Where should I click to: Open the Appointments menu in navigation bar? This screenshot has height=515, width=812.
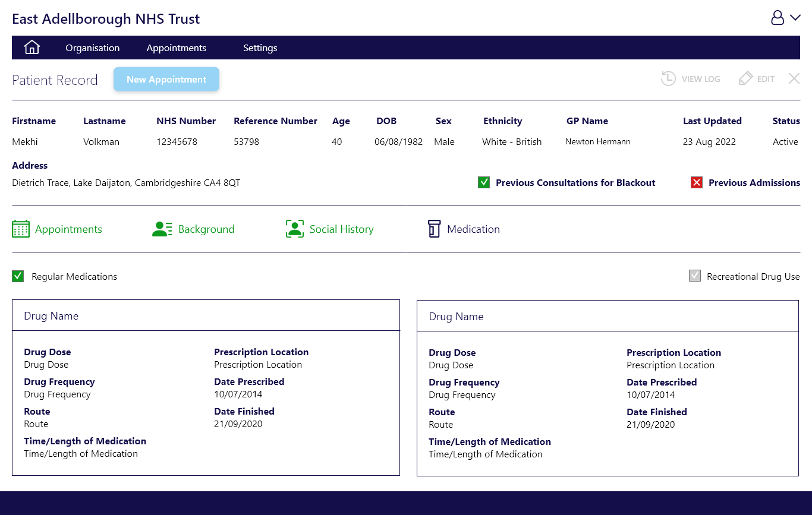177,48
